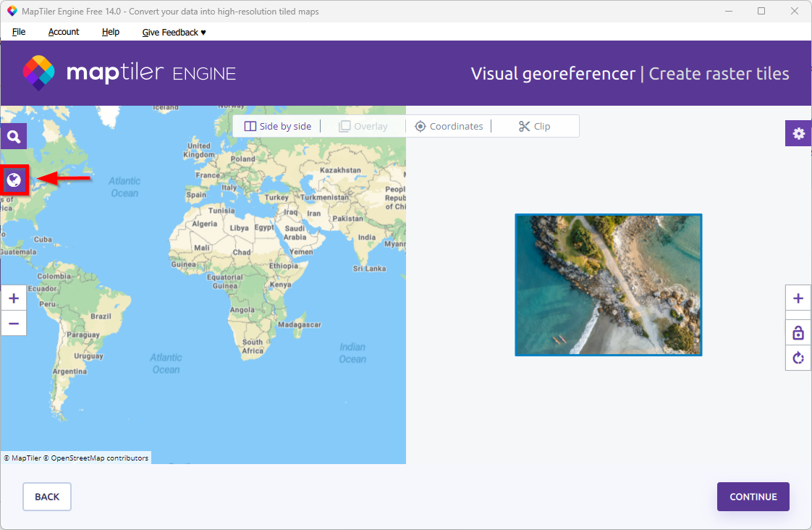Image resolution: width=812 pixels, height=530 pixels.
Task: Click the South Africa label
Action: tap(253, 347)
